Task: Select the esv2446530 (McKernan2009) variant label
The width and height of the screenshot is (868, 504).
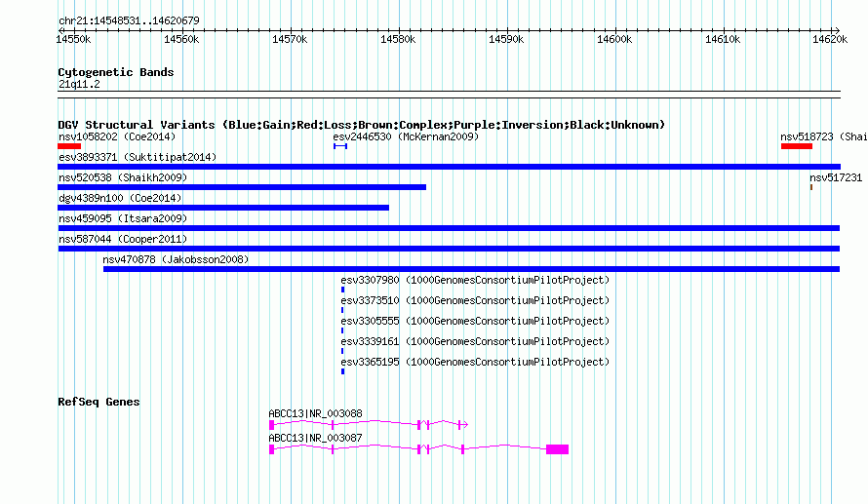Action: [x=406, y=136]
